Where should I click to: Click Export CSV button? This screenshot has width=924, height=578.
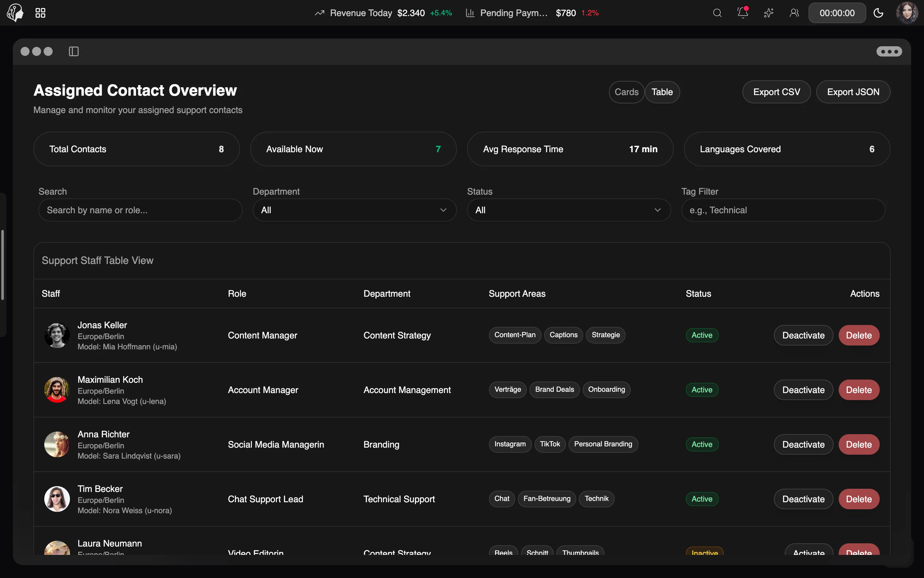click(x=776, y=92)
